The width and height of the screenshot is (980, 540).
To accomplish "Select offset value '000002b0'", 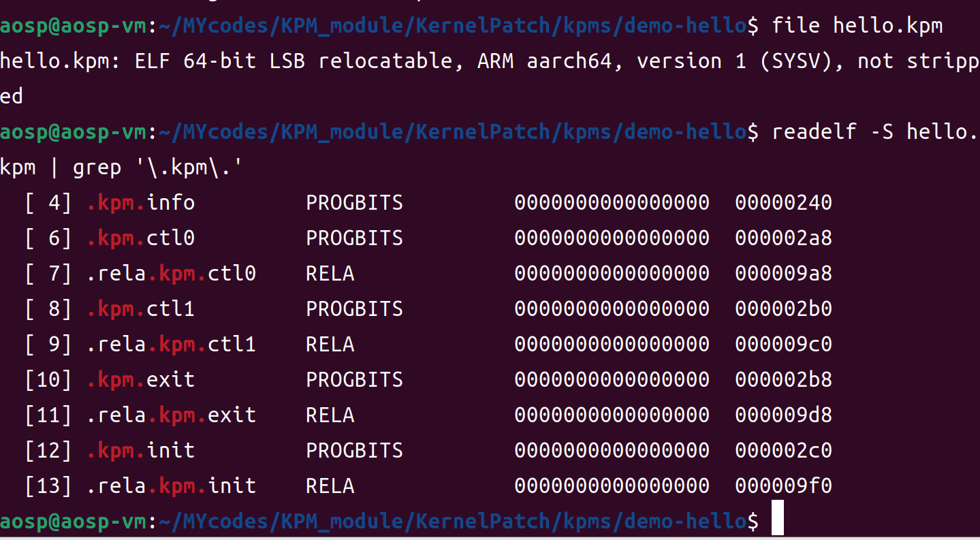I will (783, 308).
